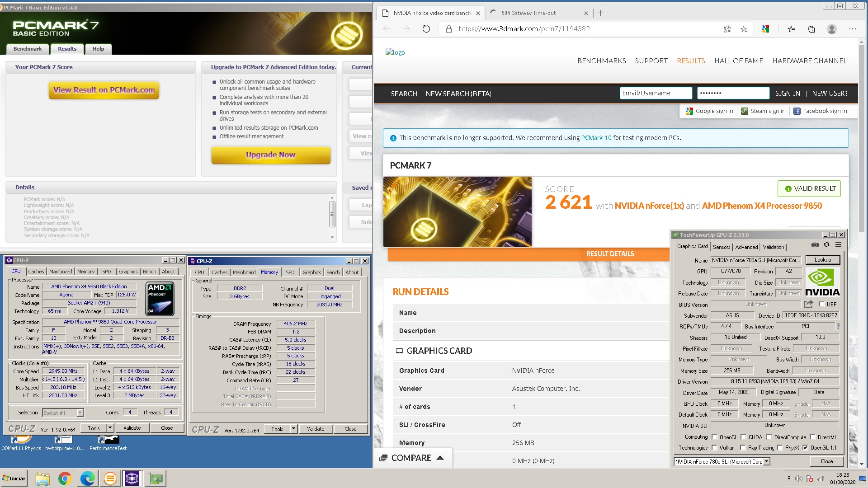Screen dimensions: 868x488
Task: Open PCMark 7 from the taskbar
Action: (110, 479)
